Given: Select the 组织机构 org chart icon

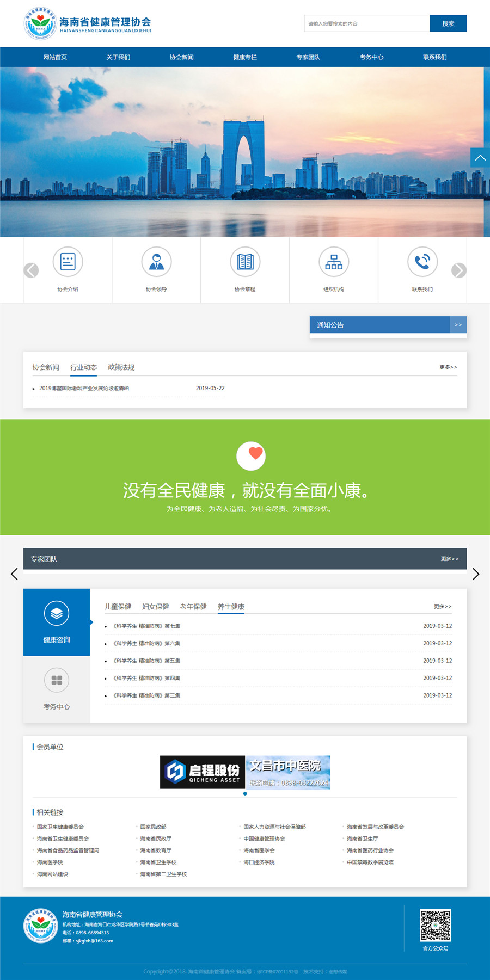Looking at the screenshot, I should click(334, 262).
